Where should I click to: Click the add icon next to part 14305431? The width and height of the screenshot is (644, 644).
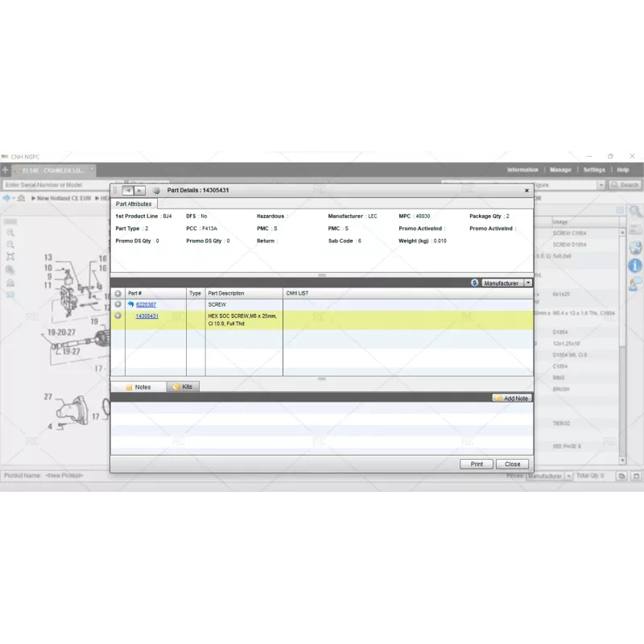118,316
